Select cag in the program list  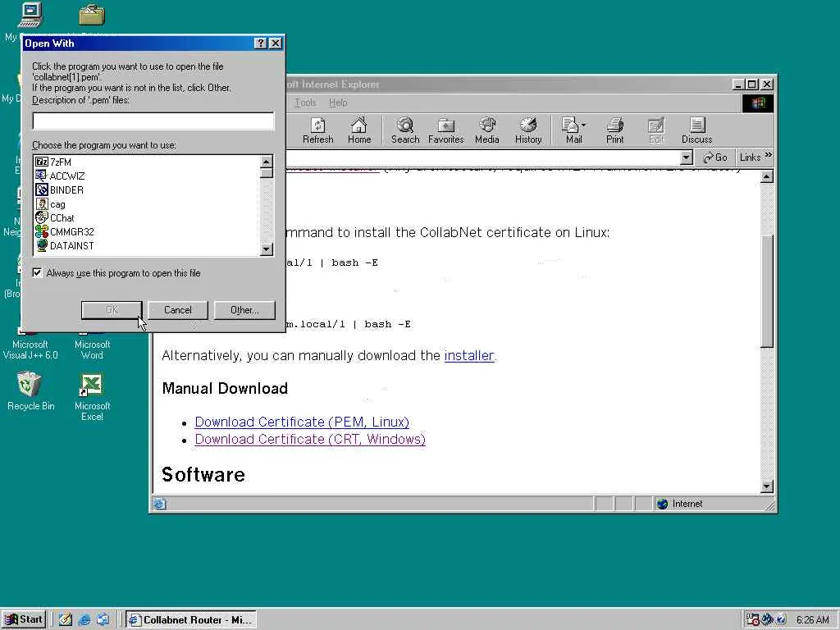[x=50, y=204]
